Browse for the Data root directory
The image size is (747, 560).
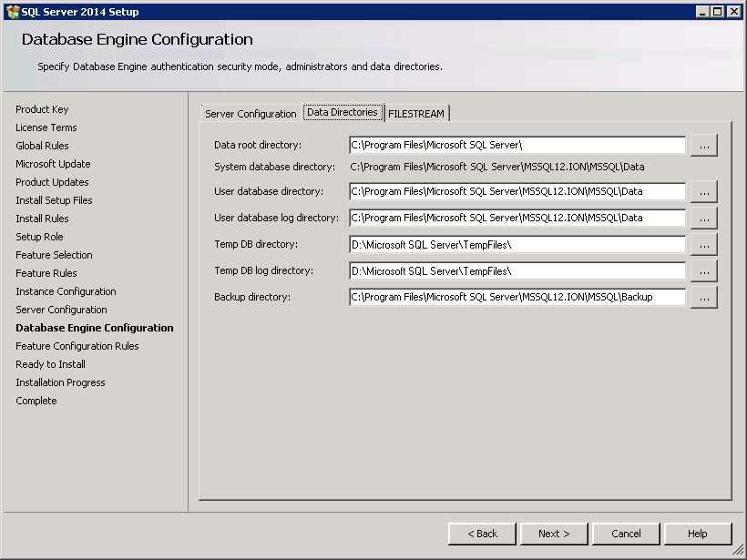[x=704, y=146]
